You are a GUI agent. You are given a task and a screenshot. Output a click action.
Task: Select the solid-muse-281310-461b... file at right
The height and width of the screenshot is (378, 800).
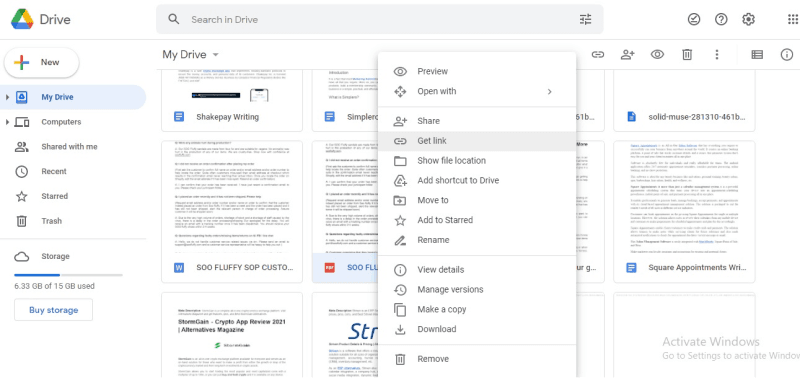(684, 100)
